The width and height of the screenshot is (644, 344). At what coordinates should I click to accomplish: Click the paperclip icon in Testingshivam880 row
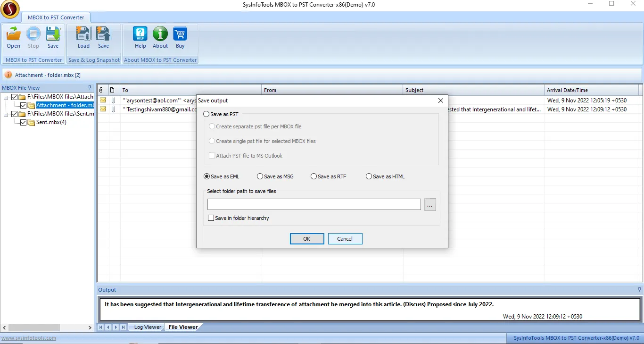point(113,109)
